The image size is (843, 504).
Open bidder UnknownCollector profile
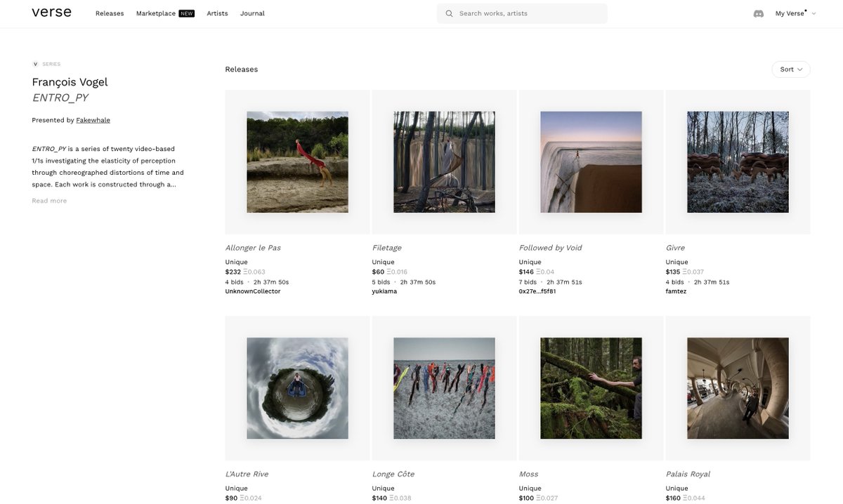click(x=253, y=291)
